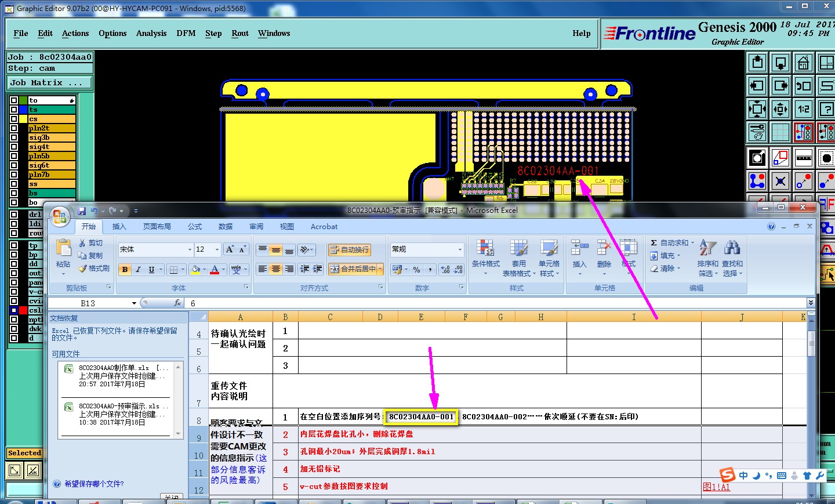Image resolution: width=835 pixels, height=504 pixels.
Task: Switch to the Acrobat ribbon tab
Action: pyautogui.click(x=324, y=226)
